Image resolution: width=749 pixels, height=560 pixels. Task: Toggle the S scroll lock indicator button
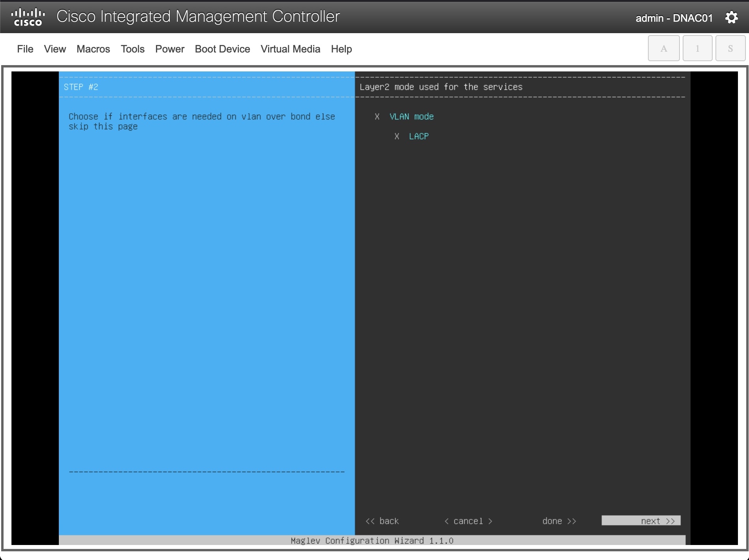coord(730,49)
